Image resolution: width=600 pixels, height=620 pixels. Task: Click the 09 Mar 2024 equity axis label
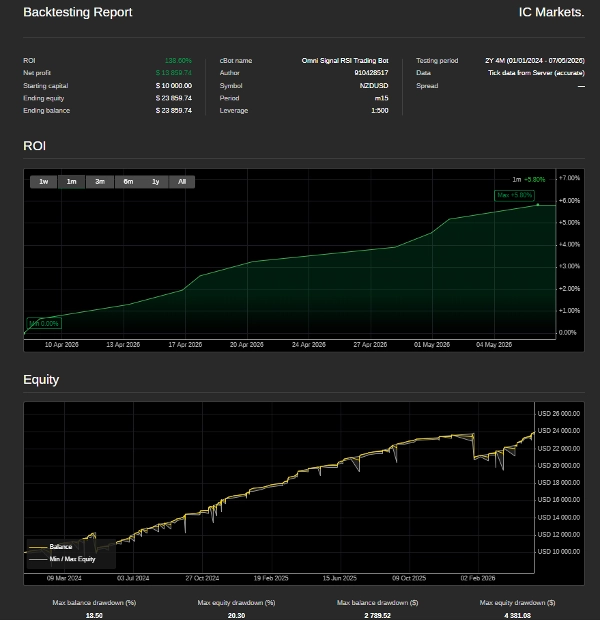[64, 578]
